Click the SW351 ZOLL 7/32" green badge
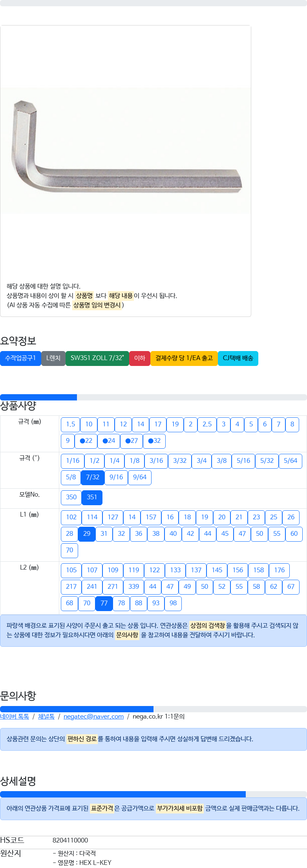Screen dimensions: 307x868 pos(97,358)
